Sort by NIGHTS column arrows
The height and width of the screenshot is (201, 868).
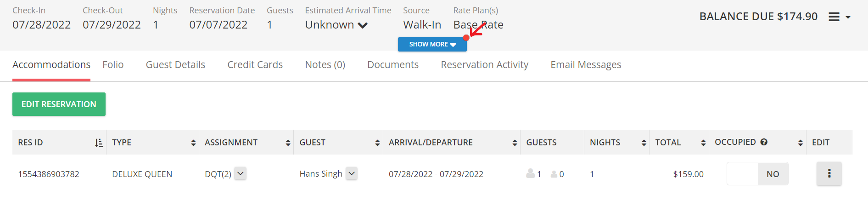[644, 143]
